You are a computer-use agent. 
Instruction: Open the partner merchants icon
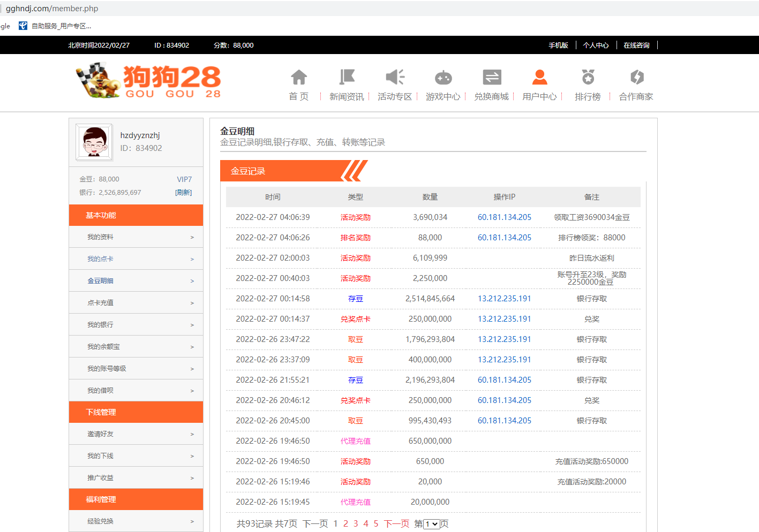(636, 78)
